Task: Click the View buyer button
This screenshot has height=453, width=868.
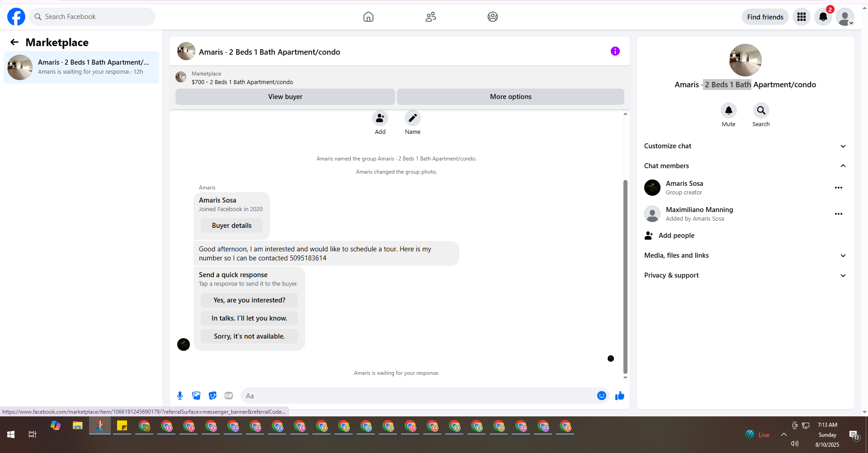Action: pyautogui.click(x=285, y=97)
